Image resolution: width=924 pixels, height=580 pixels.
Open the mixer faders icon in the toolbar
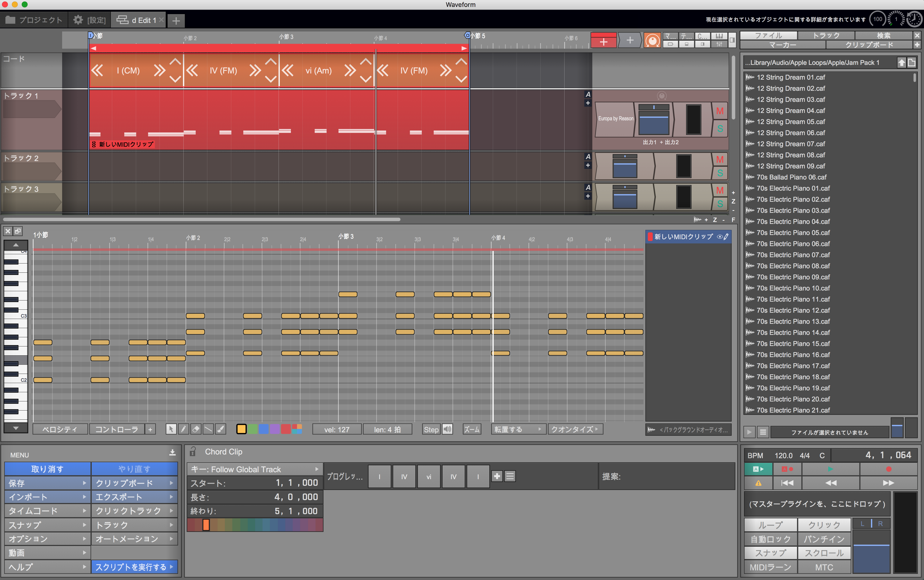pos(720,44)
